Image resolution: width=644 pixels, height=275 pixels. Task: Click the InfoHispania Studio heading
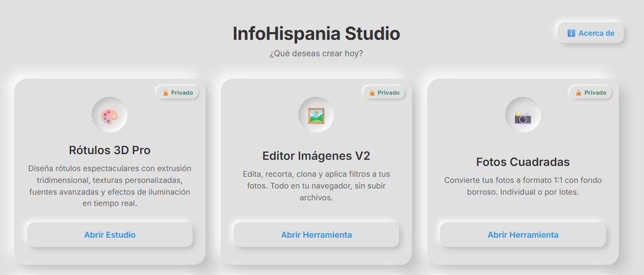pyautogui.click(x=316, y=33)
